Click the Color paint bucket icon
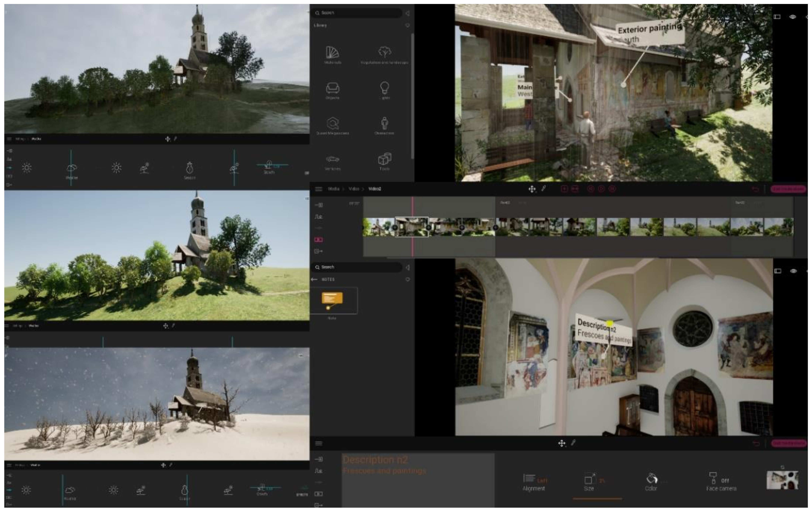The height and width of the screenshot is (513, 812). 651,479
